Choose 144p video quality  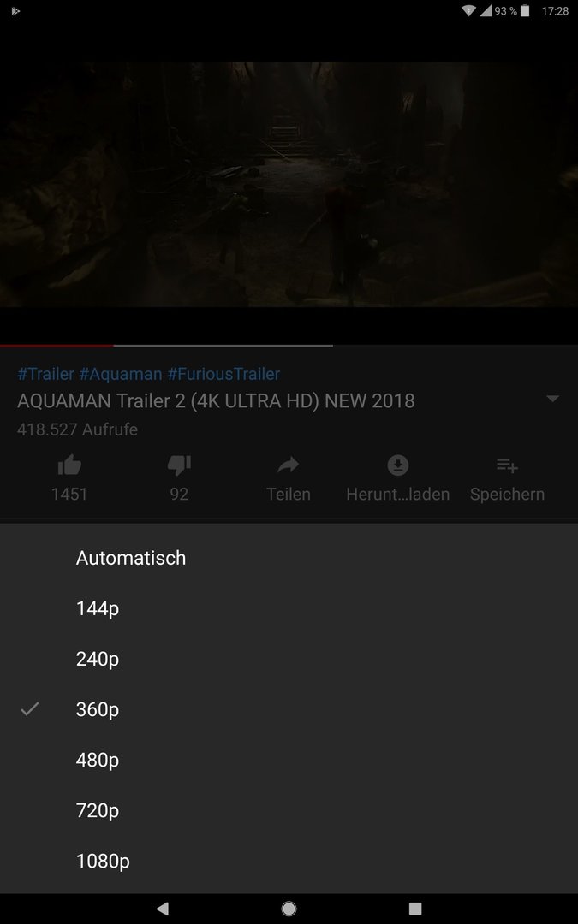point(289,608)
